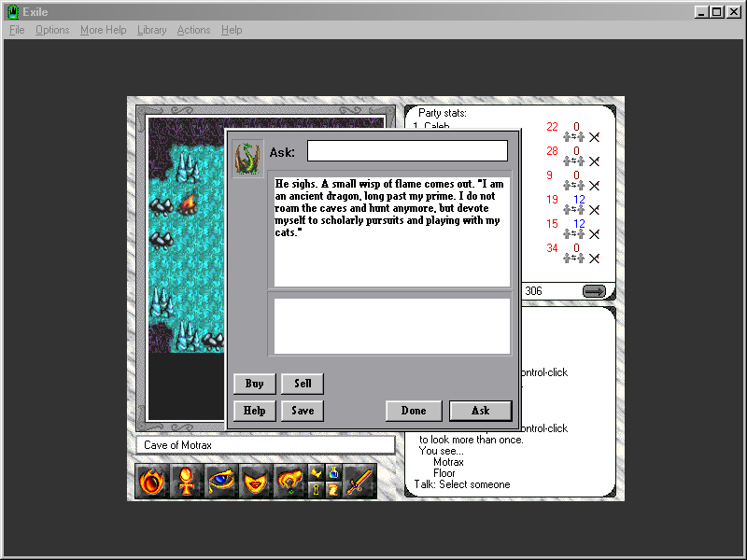Click the campfire on the cave map

click(x=188, y=203)
